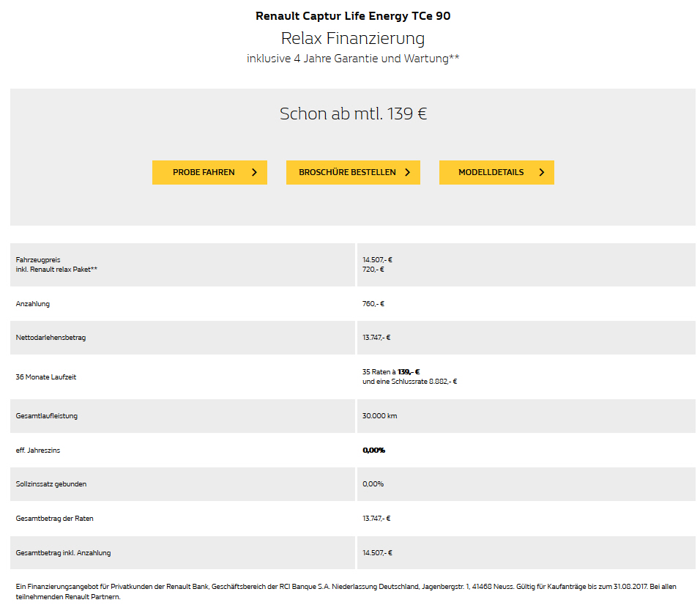
Task: Click the 'Sollzinssatz gebunden' label
Action: pyautogui.click(x=51, y=483)
